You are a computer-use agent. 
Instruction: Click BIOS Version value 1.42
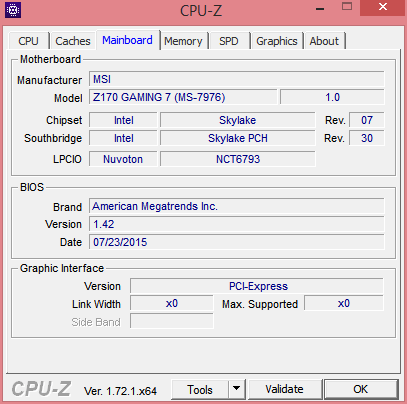click(x=237, y=224)
